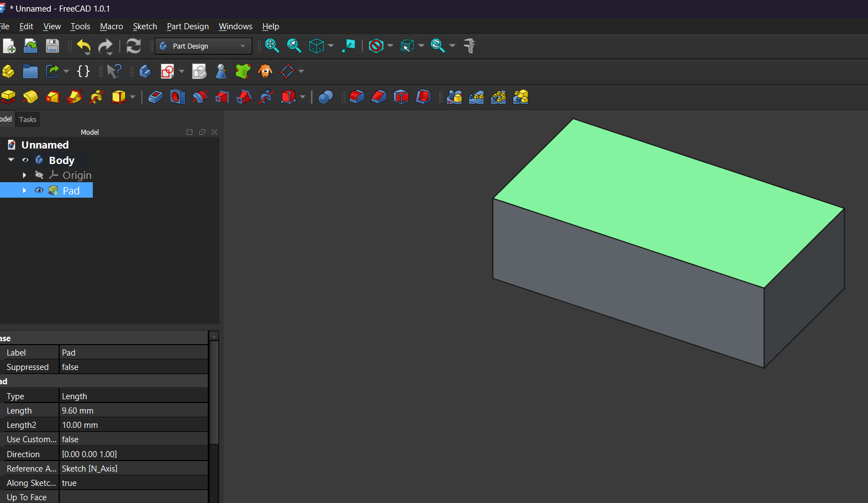Open the Measure caliper tool
The height and width of the screenshot is (503, 868).
point(470,46)
